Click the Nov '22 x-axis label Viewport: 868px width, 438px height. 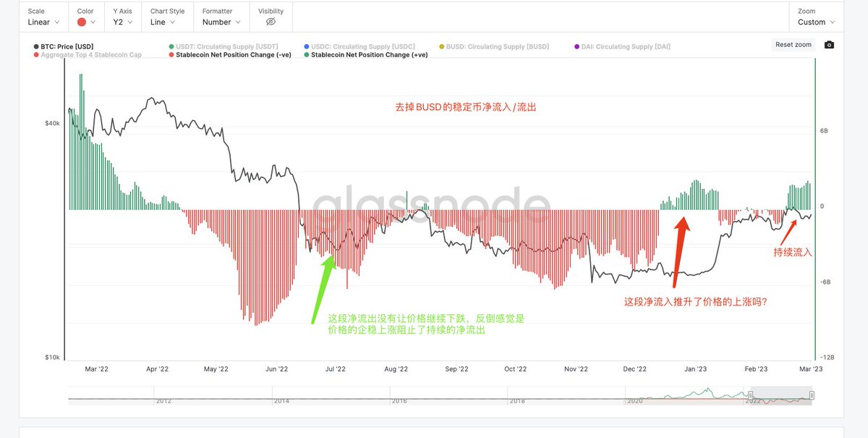(x=576, y=369)
